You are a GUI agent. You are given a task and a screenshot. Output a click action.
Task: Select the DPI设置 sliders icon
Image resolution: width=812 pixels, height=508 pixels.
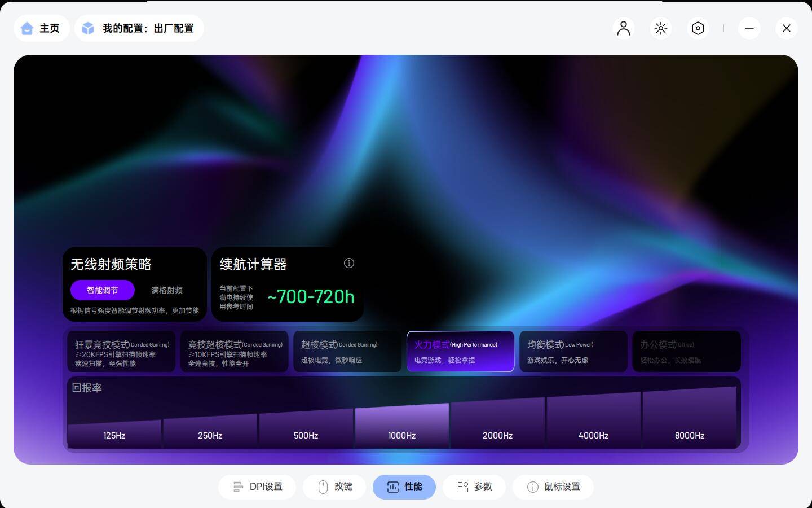[x=237, y=487]
